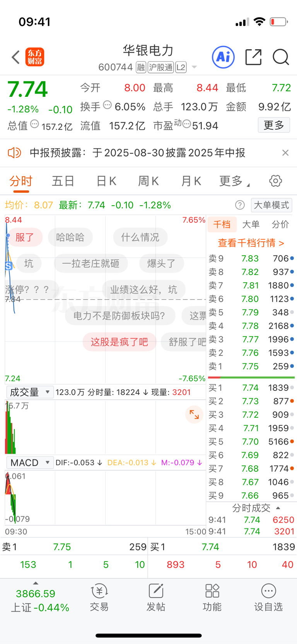Tap the 这股是疯了吧 comment bubble
Viewport: 297px width, 644px height.
(119, 342)
